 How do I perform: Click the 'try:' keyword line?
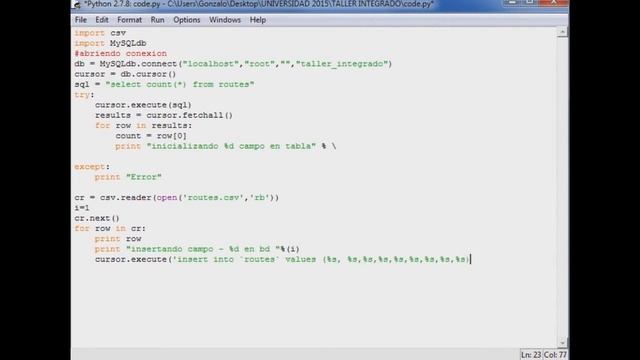click(x=84, y=95)
